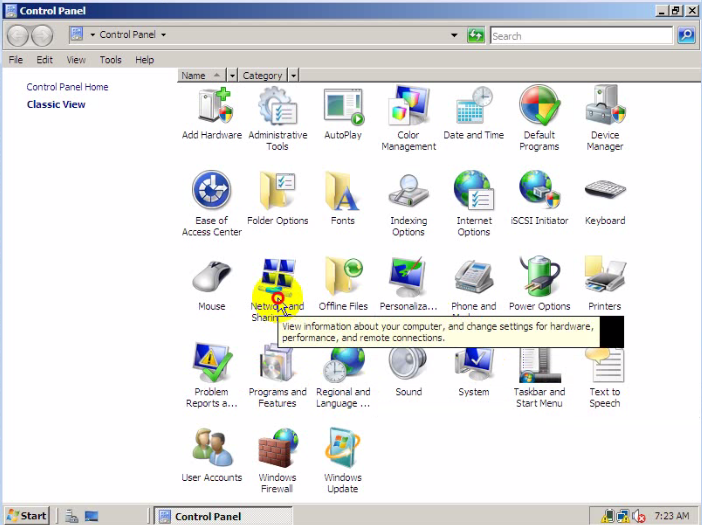Open Printers
702x525 pixels.
click(605, 285)
